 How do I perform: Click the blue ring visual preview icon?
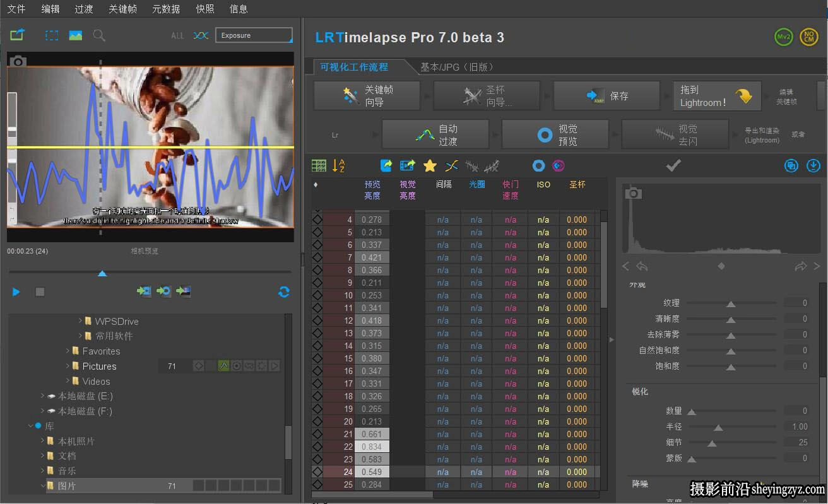pyautogui.click(x=538, y=166)
